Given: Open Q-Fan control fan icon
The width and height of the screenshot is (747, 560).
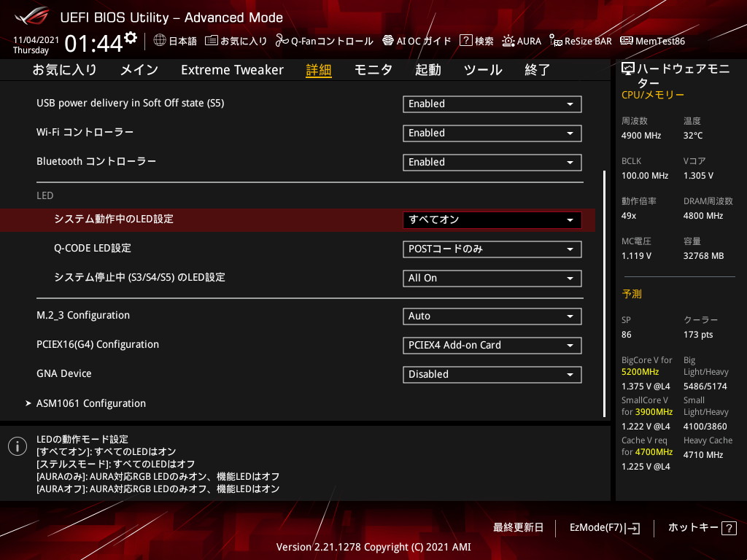Looking at the screenshot, I should click(x=282, y=41).
